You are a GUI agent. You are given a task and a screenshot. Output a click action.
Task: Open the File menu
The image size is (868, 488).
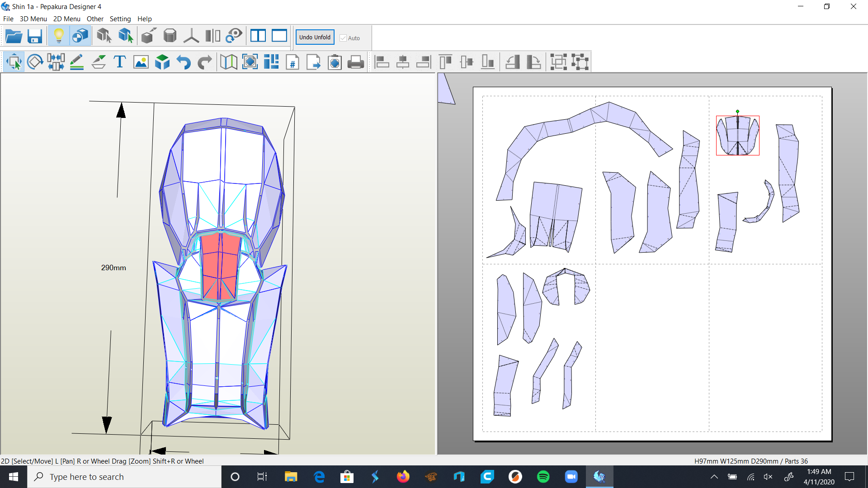(x=8, y=19)
